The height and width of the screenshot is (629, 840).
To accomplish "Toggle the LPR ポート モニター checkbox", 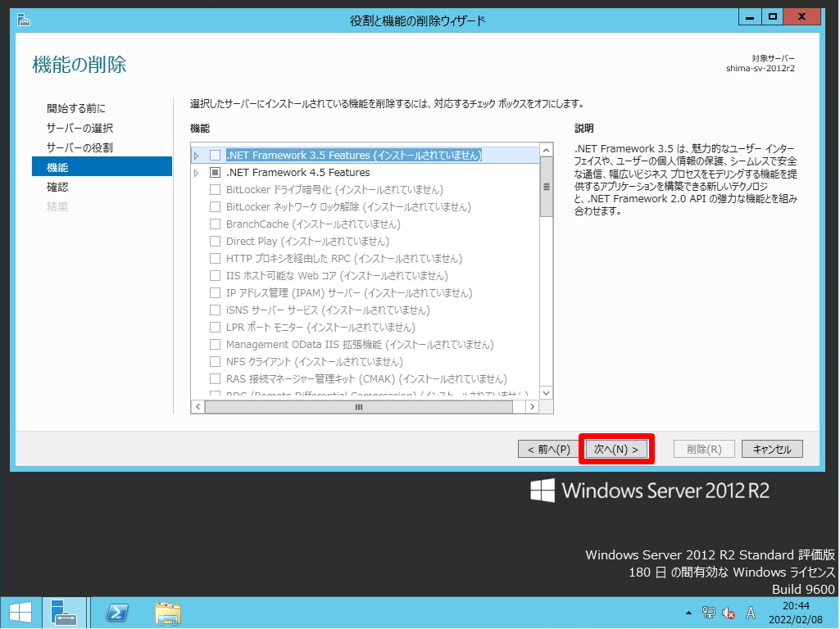I will (215, 327).
